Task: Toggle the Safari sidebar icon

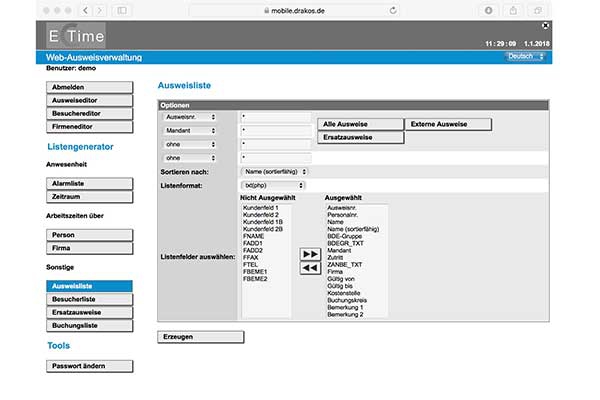Action: tap(122, 10)
